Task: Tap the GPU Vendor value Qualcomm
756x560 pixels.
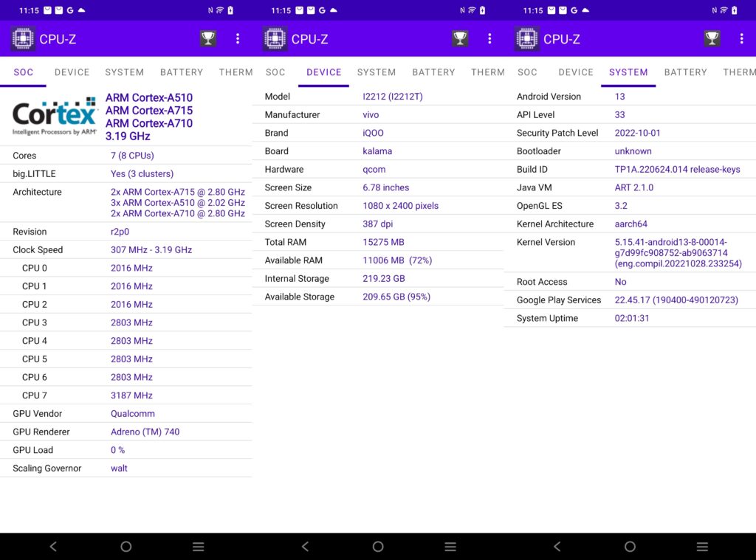Action: [133, 413]
